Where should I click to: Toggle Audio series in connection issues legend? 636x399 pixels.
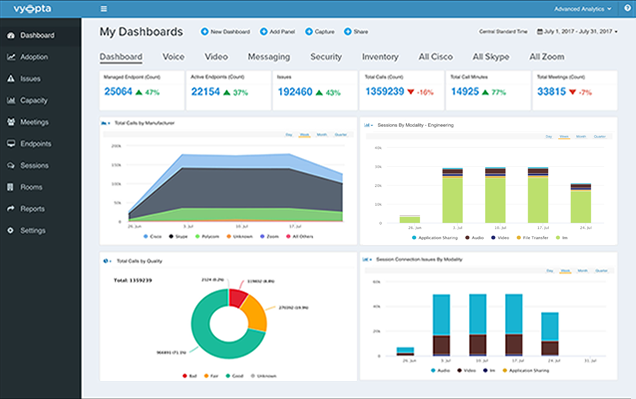pos(440,371)
